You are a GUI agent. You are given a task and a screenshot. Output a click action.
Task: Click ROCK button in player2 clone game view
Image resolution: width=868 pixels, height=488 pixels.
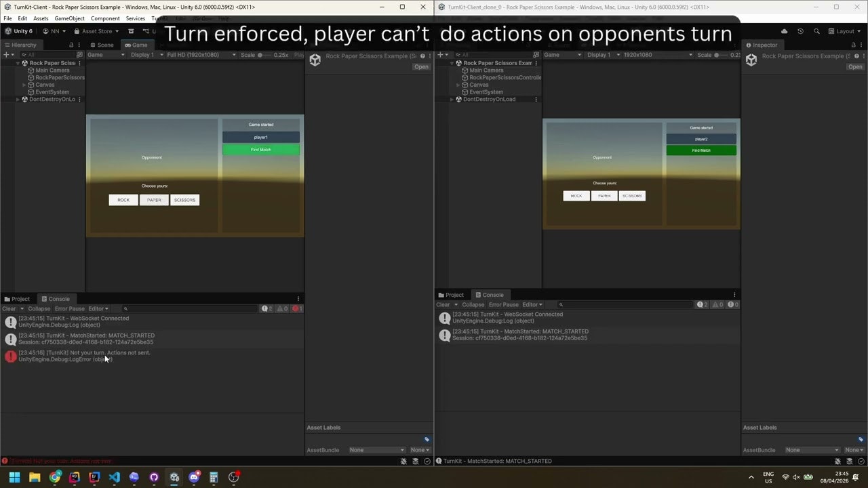[x=576, y=196]
